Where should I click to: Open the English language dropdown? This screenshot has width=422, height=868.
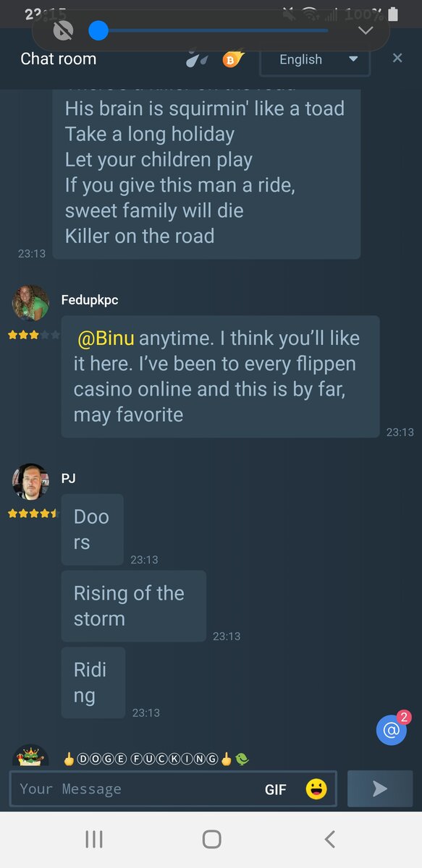click(315, 59)
